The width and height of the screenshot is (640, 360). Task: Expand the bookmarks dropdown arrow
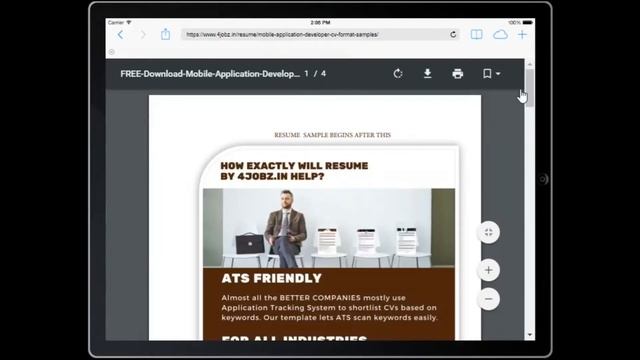coord(498,74)
